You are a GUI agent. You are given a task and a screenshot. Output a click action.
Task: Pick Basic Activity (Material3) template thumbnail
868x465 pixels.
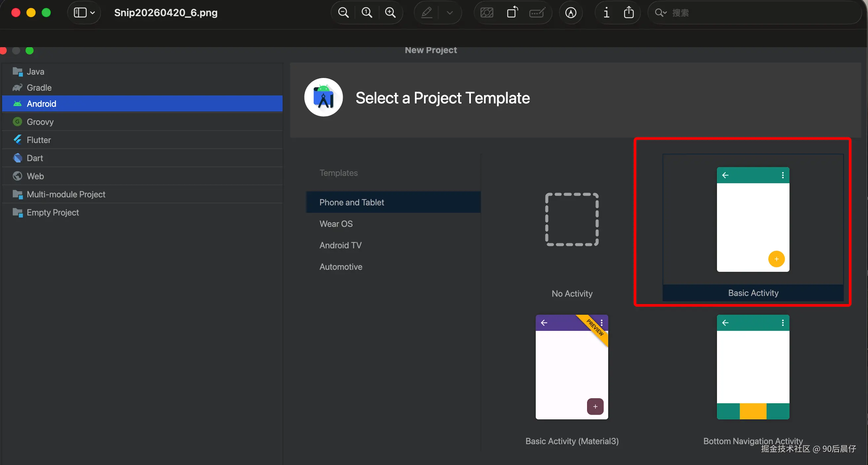point(572,367)
